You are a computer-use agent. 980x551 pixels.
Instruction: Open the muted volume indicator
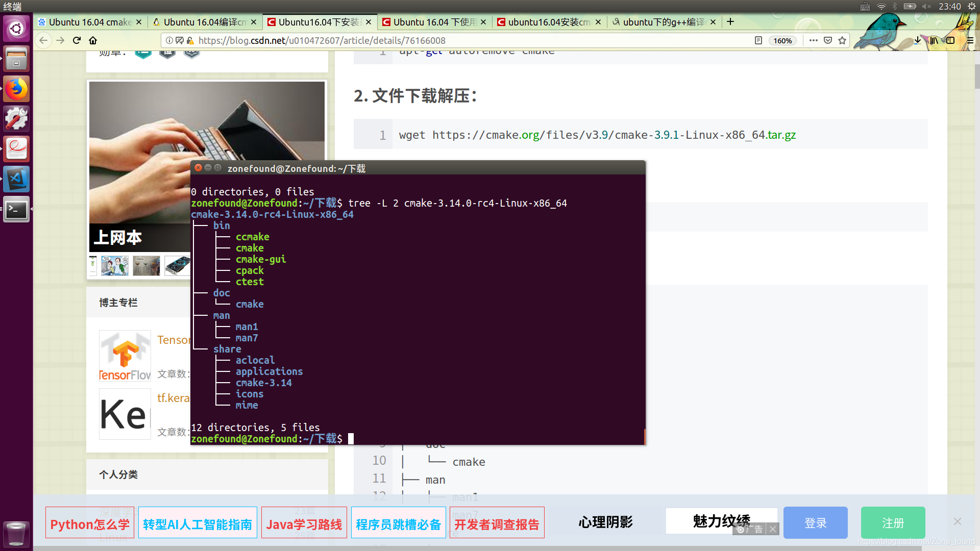(926, 6)
